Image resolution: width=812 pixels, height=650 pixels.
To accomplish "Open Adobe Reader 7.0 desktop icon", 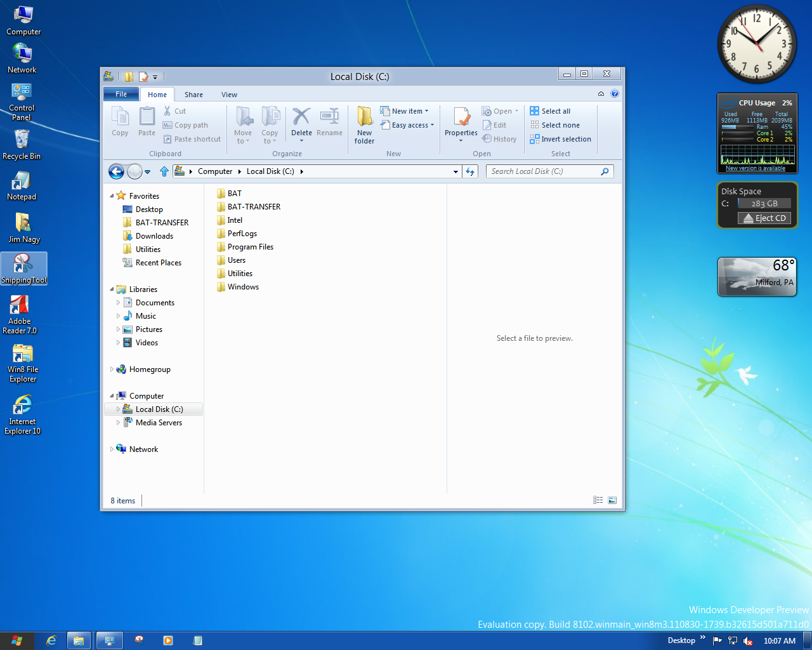I will tap(20, 315).
